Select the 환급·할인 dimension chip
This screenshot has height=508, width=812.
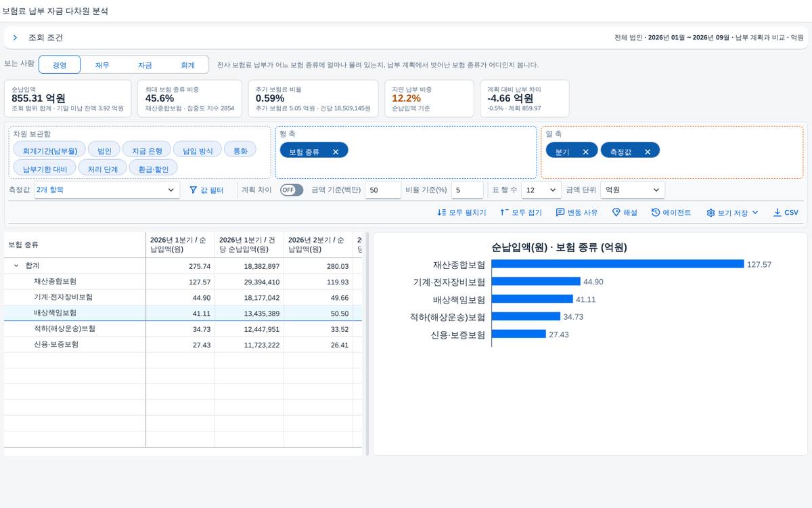[x=154, y=169]
